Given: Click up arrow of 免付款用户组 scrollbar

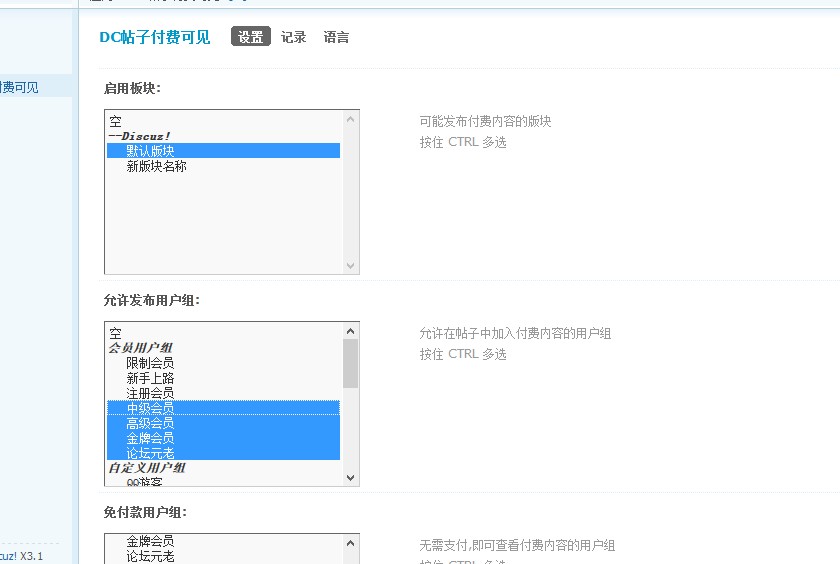Looking at the screenshot, I should pos(350,543).
